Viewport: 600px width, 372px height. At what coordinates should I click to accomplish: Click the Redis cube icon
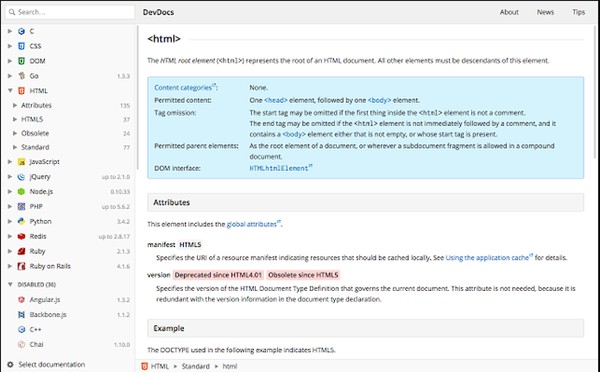(x=21, y=237)
